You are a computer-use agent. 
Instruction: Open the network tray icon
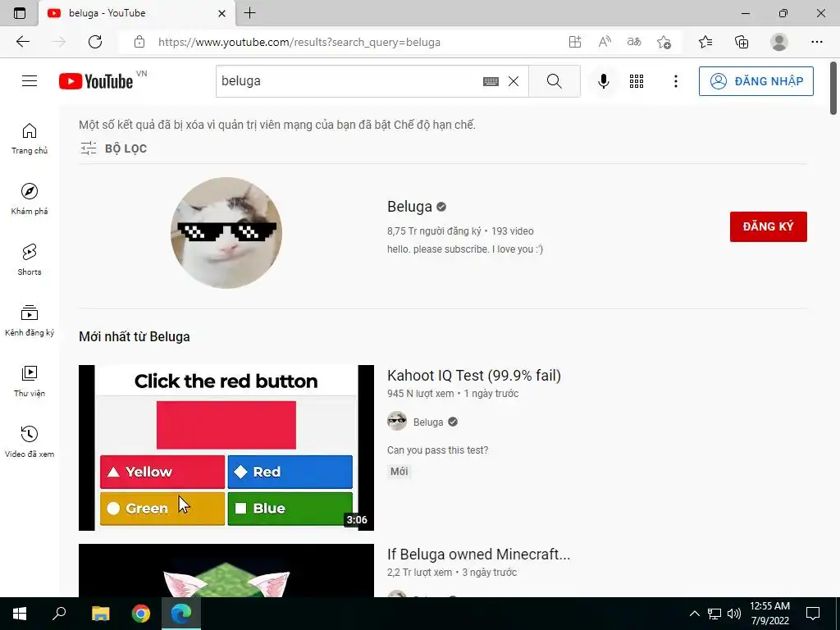[x=714, y=614]
